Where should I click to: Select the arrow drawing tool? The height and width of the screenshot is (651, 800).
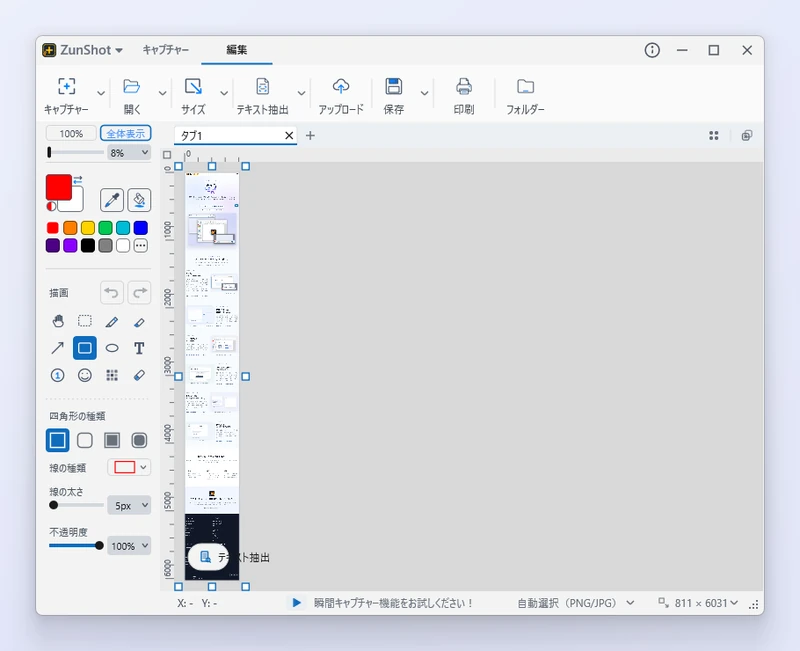[x=58, y=348]
